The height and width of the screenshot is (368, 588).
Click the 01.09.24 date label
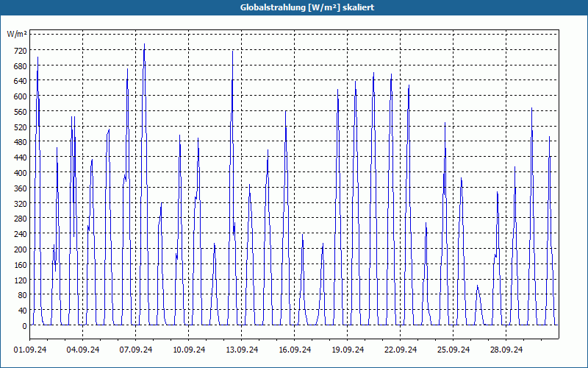coord(30,350)
